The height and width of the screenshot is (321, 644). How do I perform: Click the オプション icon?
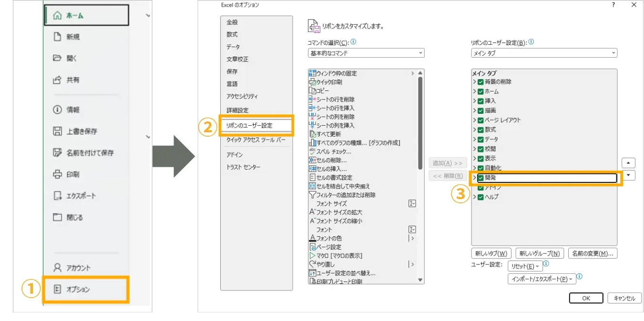click(57, 289)
